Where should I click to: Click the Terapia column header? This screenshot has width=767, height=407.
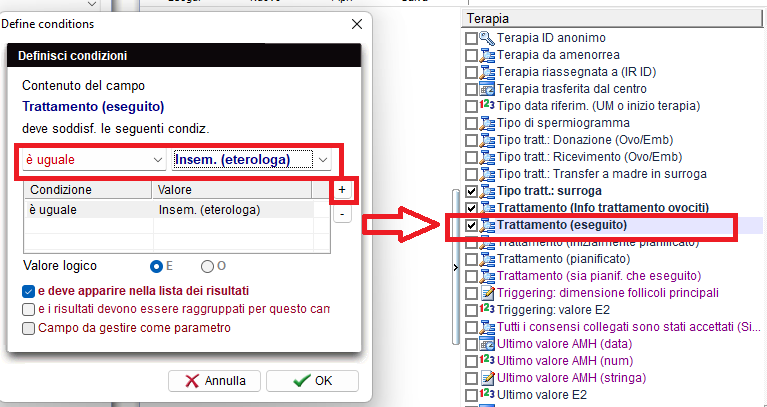tap(611, 19)
